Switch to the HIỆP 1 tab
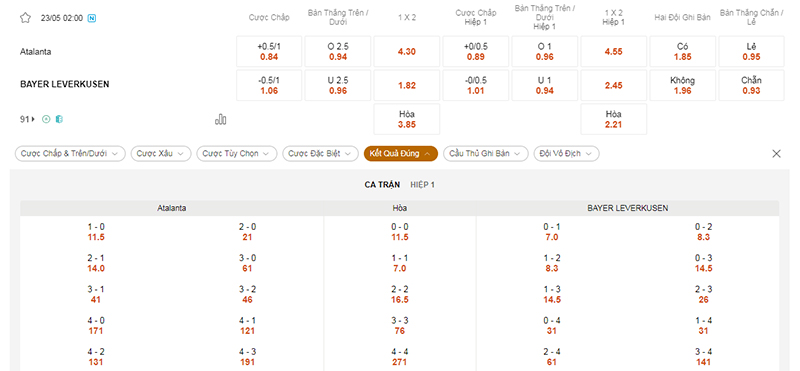Viewport: 800px width, 371px height. tap(422, 185)
